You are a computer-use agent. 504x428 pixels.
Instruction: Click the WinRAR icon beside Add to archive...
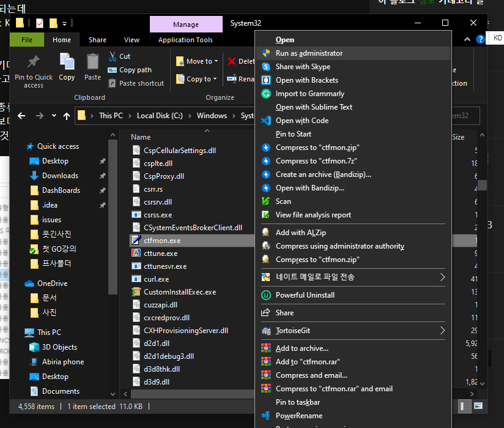coord(266,348)
